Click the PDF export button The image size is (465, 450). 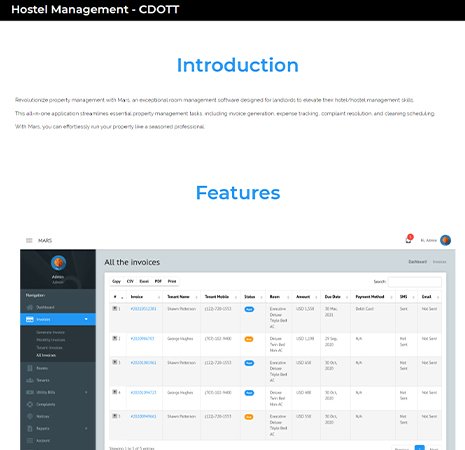click(158, 281)
